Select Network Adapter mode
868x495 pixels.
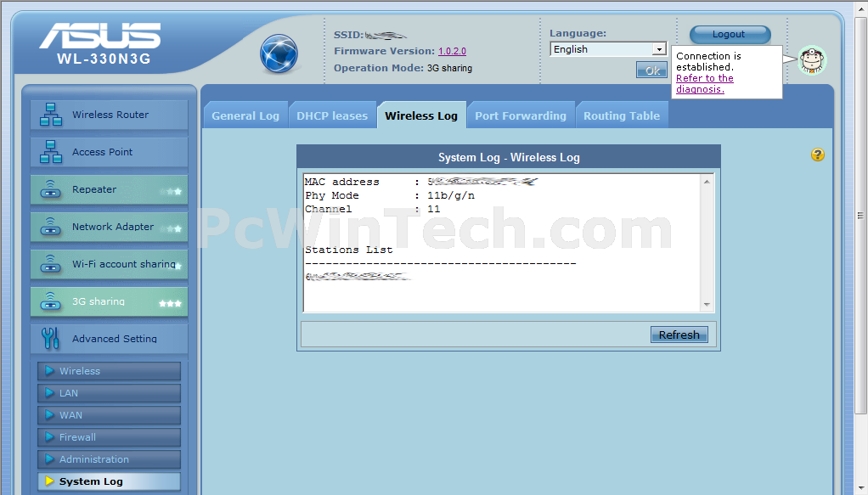[x=109, y=227]
